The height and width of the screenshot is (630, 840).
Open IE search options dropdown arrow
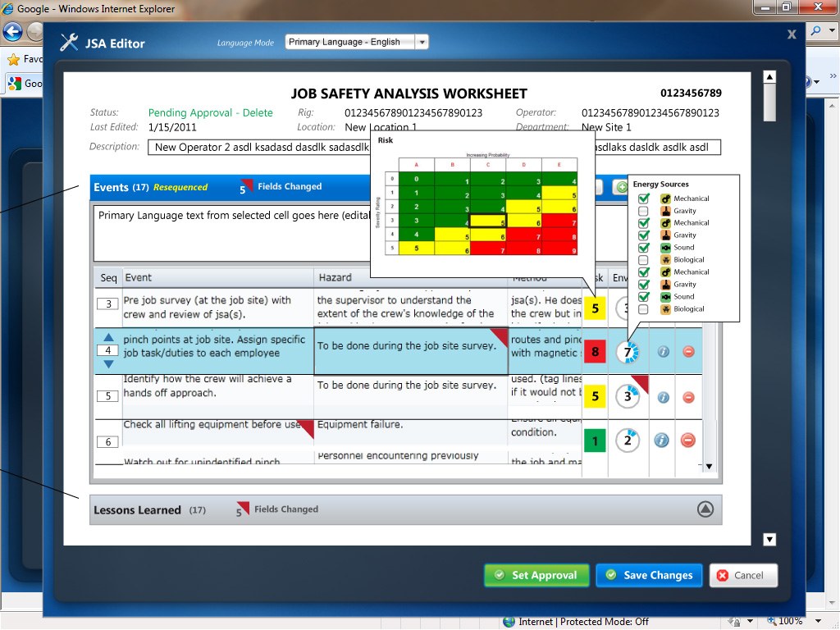click(x=831, y=30)
